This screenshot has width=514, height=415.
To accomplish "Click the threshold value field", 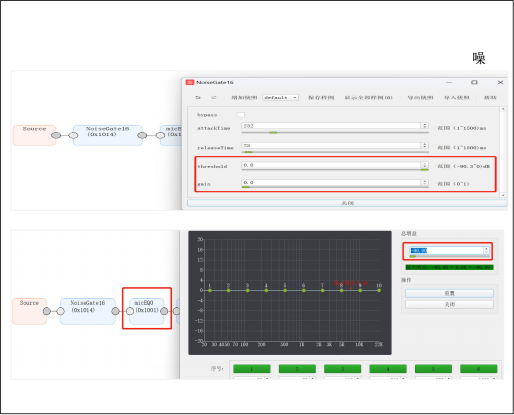I will point(331,165).
